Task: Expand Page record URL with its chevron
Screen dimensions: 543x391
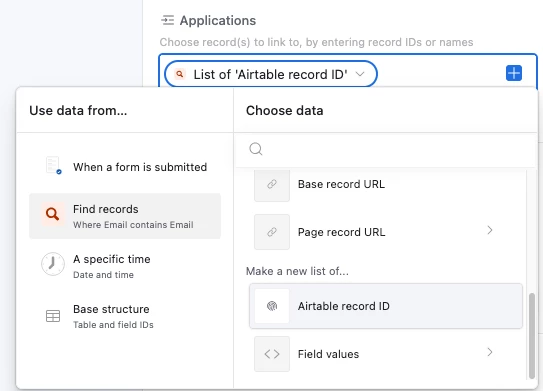Action: tap(490, 230)
